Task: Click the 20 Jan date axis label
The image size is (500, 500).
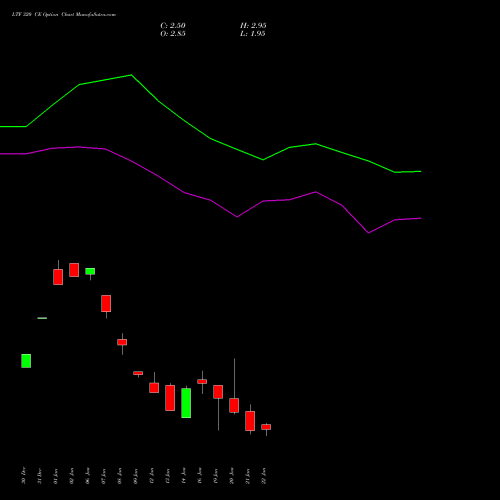Action: pos(231,476)
